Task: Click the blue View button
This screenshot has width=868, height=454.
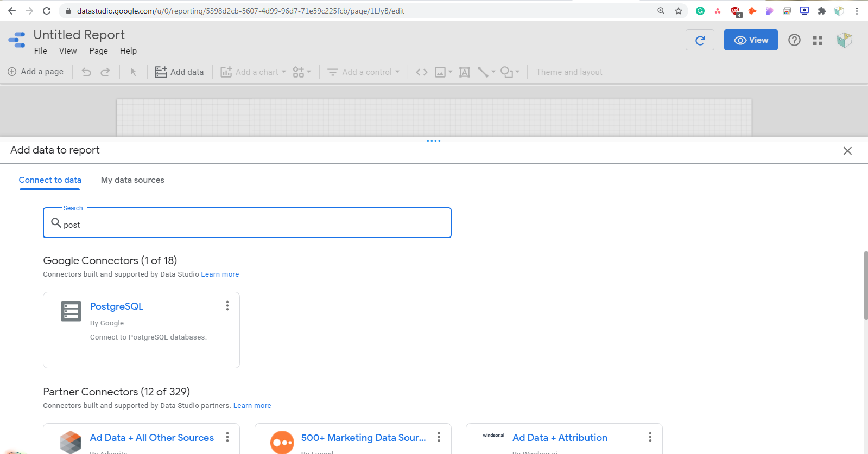Action: [x=751, y=40]
